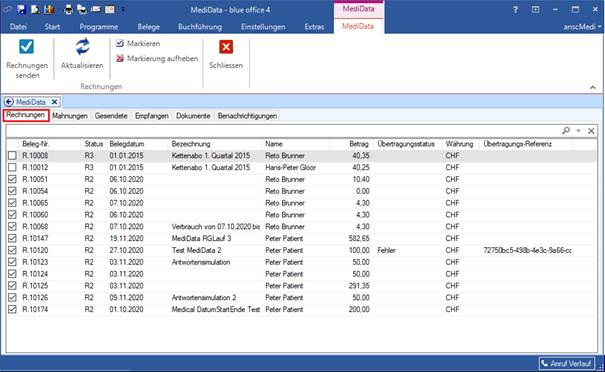The height and width of the screenshot is (372, 605).
Task: Close the MediData document tab
Action: [55, 102]
